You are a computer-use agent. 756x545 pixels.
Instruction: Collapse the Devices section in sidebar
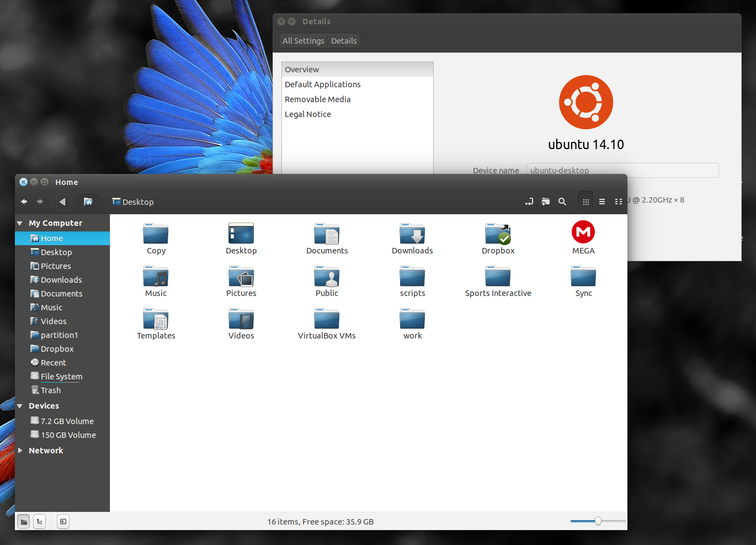tap(20, 406)
